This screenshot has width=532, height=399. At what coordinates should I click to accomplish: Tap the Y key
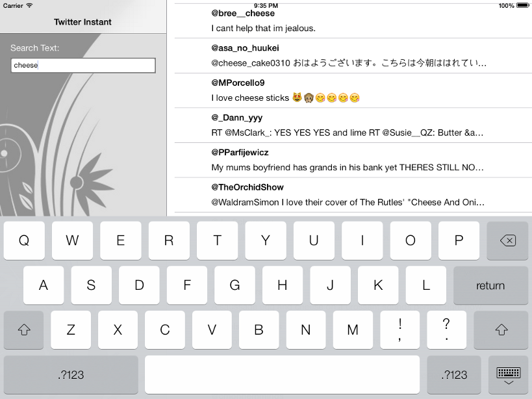coord(266,240)
